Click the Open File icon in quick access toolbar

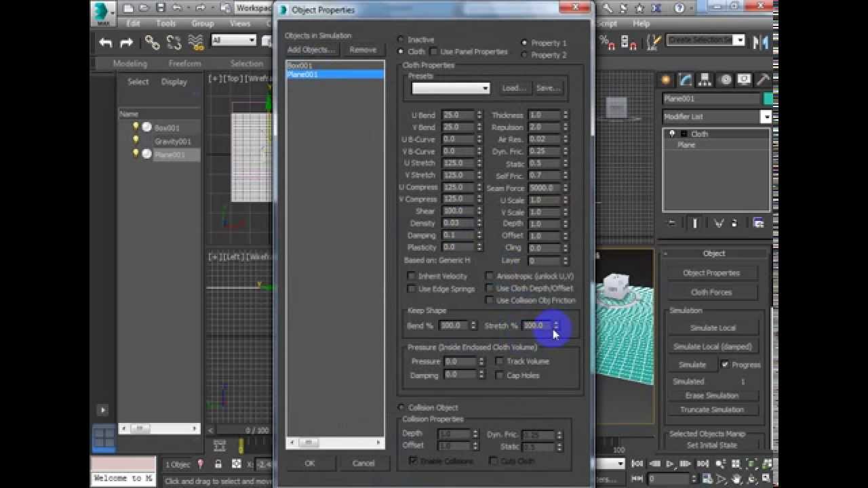[144, 8]
